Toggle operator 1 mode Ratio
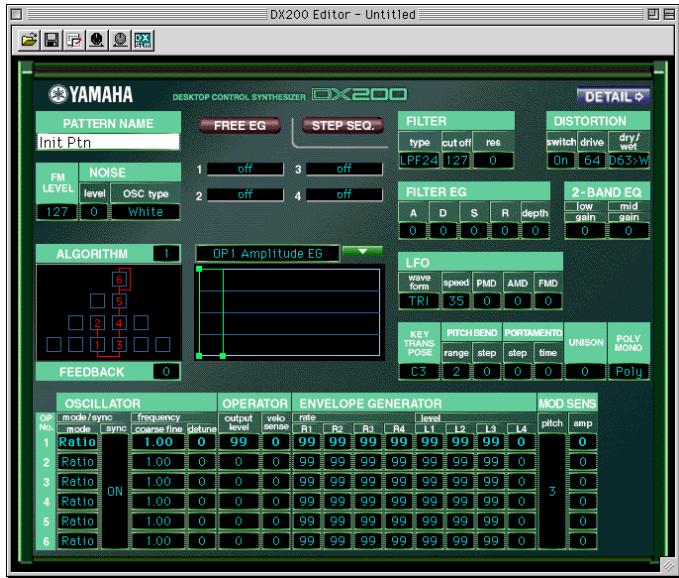 tap(78, 442)
